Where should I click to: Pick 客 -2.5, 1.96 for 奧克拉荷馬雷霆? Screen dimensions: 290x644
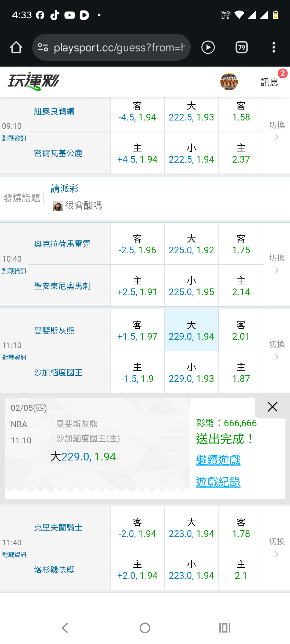pyautogui.click(x=137, y=244)
